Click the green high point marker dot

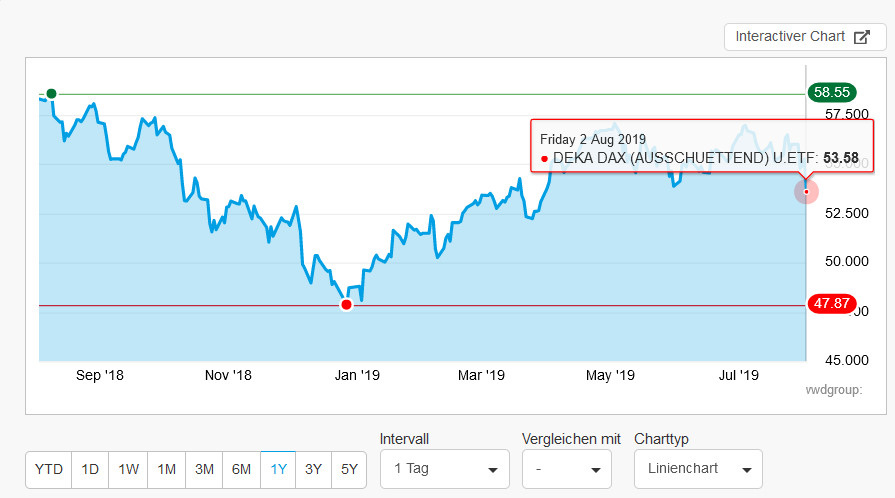51,94
